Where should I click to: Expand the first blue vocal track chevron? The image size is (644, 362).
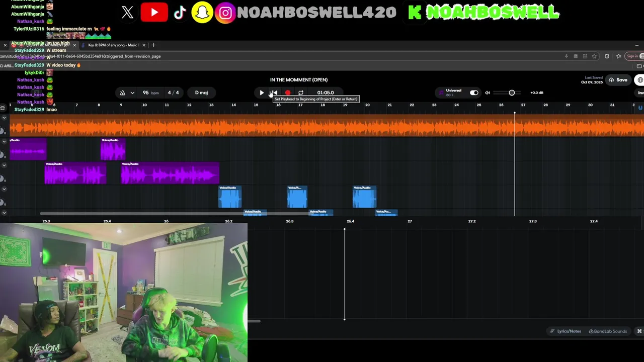[x=4, y=189]
